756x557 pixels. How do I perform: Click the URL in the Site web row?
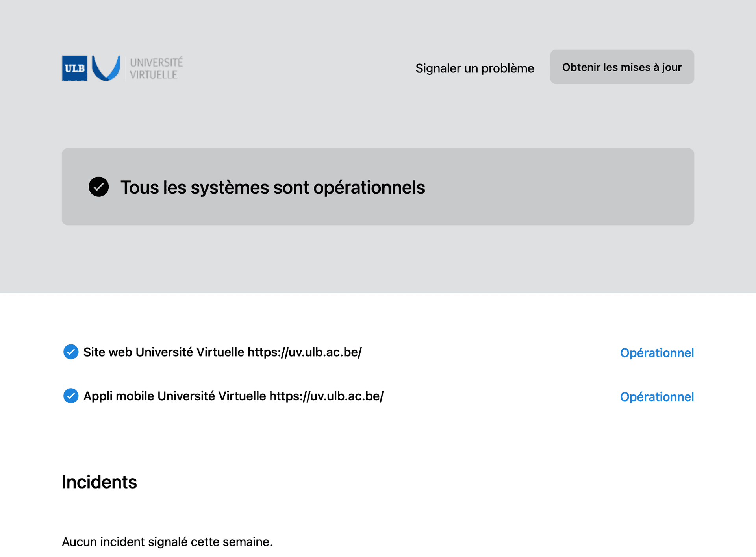(x=304, y=352)
